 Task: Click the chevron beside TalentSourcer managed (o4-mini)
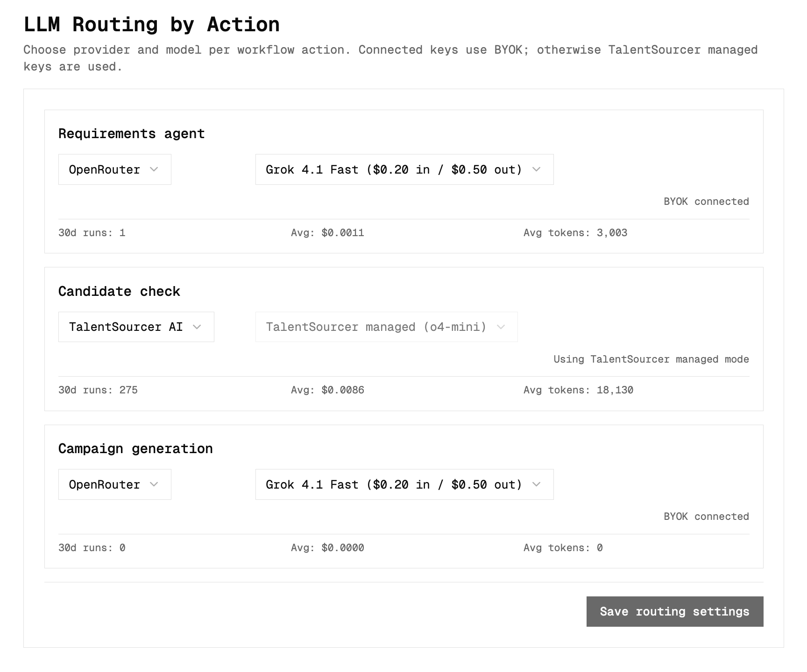click(501, 327)
